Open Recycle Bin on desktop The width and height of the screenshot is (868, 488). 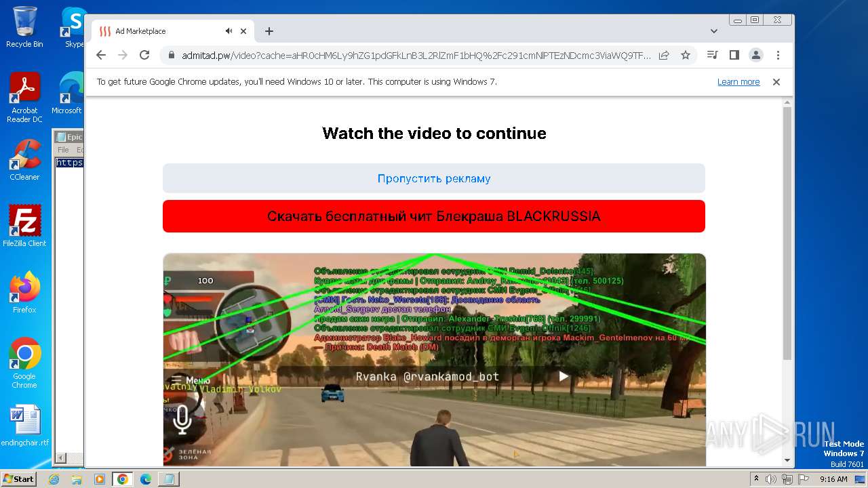click(x=24, y=27)
